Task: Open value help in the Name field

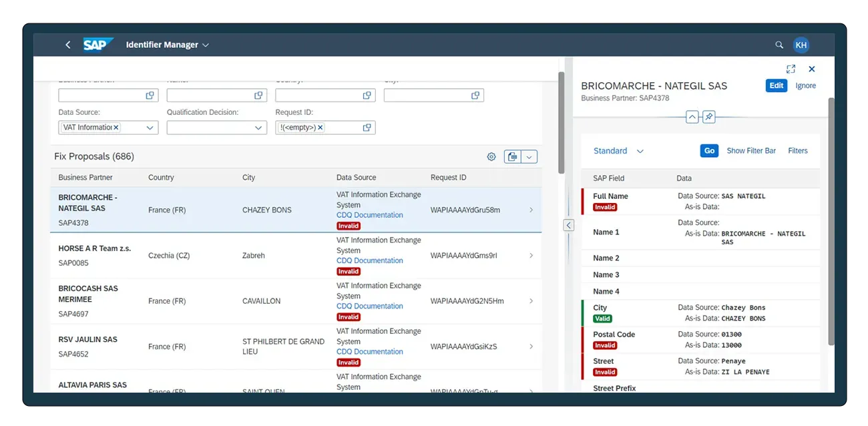Action: tap(258, 95)
